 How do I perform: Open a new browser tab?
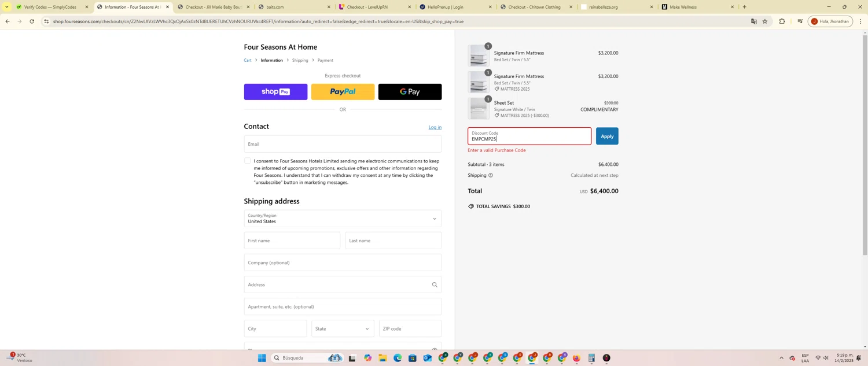click(x=744, y=7)
